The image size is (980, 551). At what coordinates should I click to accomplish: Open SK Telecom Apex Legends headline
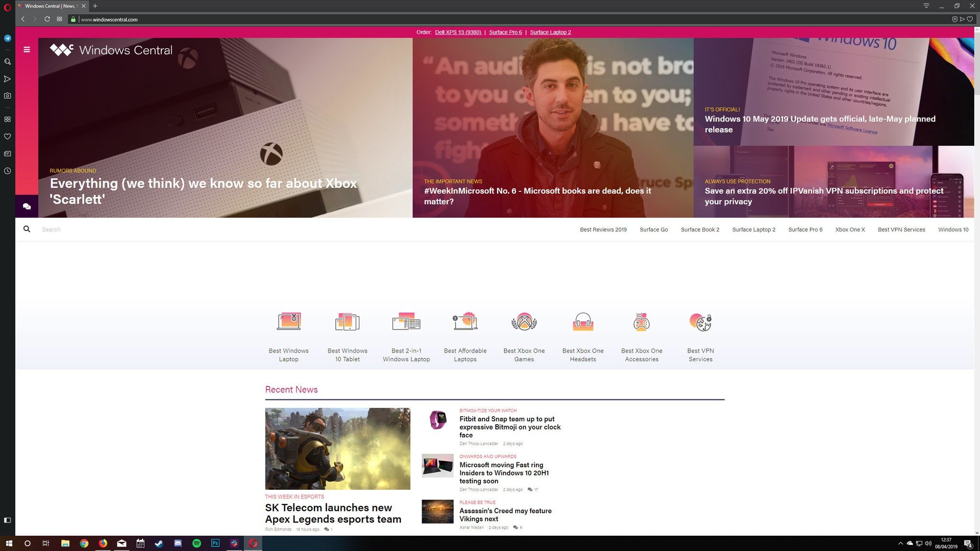click(x=333, y=513)
